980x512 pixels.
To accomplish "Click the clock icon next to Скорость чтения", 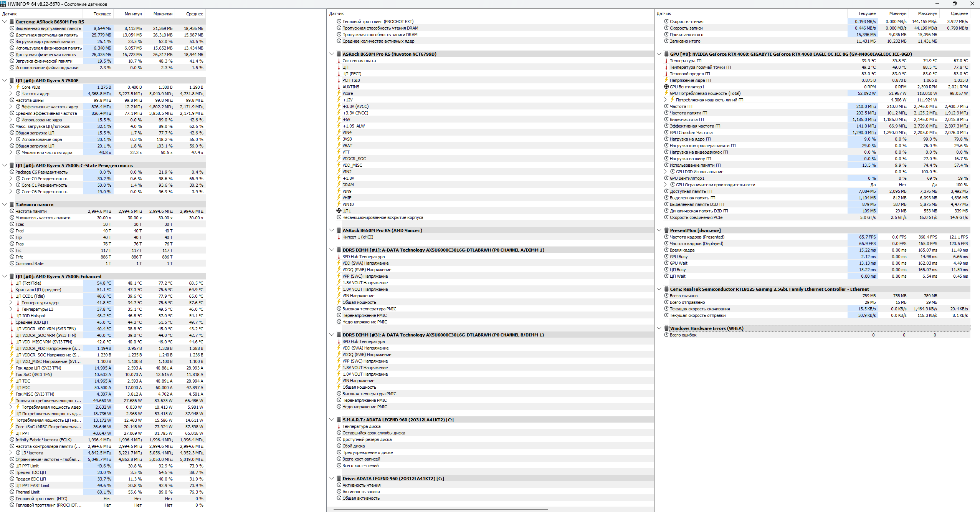I will point(666,22).
